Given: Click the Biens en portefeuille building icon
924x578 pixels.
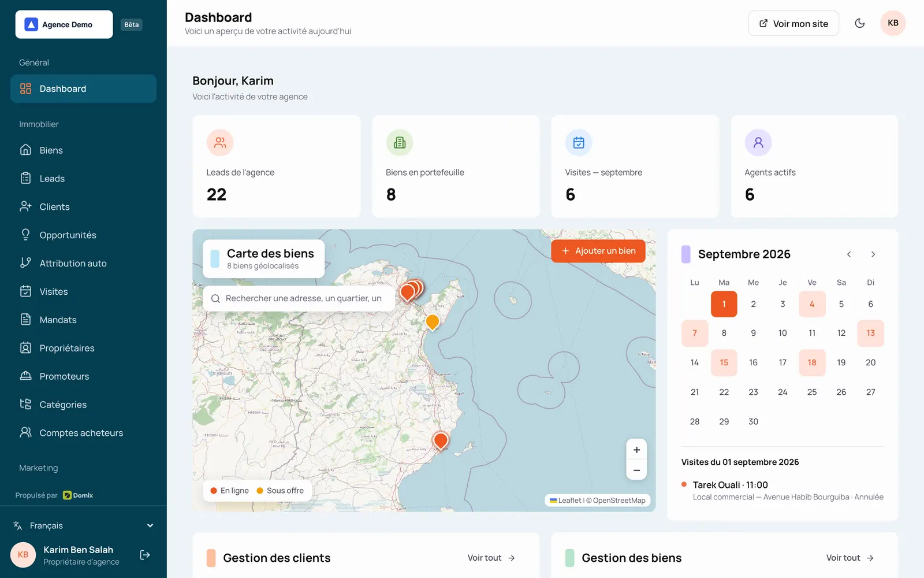Looking at the screenshot, I should pyautogui.click(x=400, y=143).
